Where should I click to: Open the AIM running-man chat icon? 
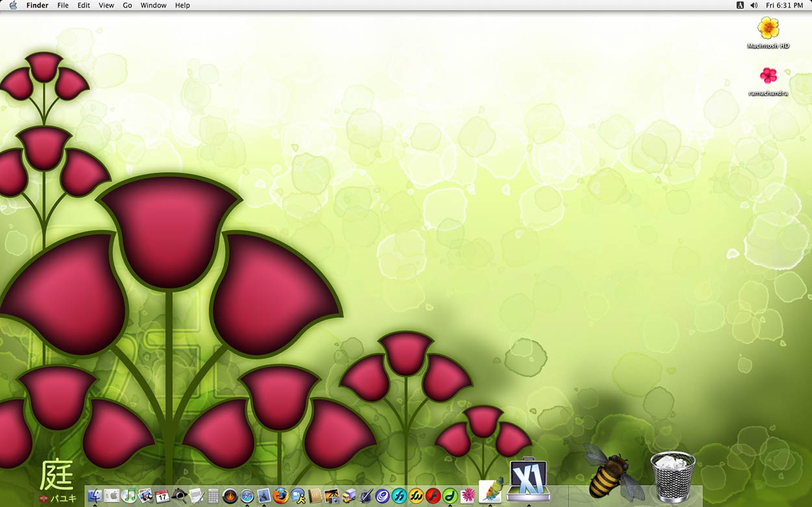(x=298, y=496)
